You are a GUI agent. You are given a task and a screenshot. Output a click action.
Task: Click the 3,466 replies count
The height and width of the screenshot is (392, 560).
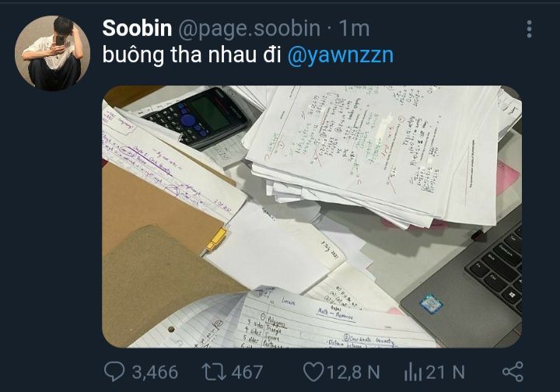coord(155,372)
